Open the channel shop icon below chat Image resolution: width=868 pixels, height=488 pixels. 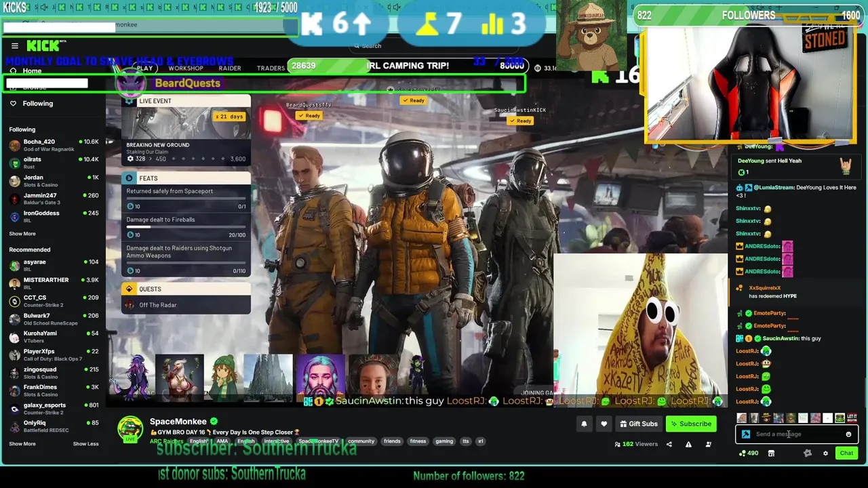click(x=771, y=453)
